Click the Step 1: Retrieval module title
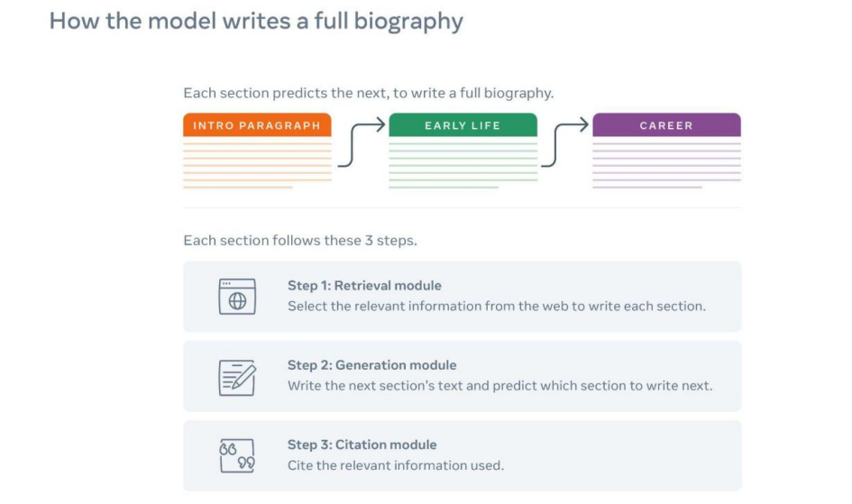The image size is (852, 504). [364, 286]
